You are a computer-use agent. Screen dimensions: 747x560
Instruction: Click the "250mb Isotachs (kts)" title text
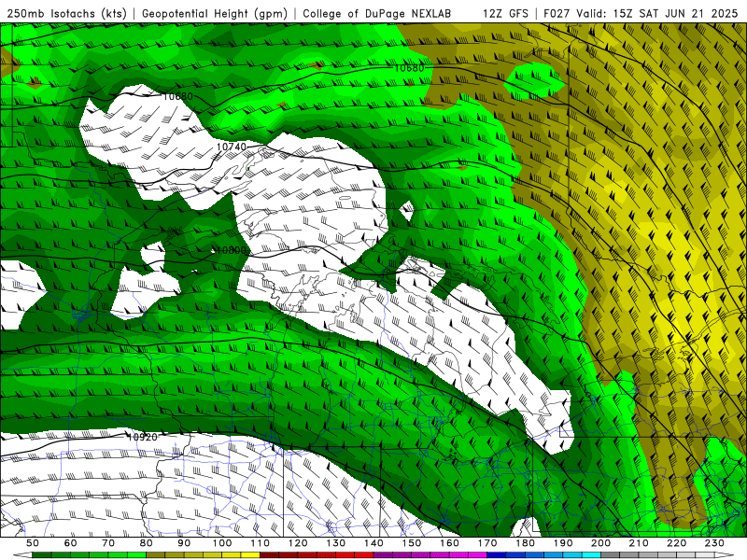click(x=67, y=13)
